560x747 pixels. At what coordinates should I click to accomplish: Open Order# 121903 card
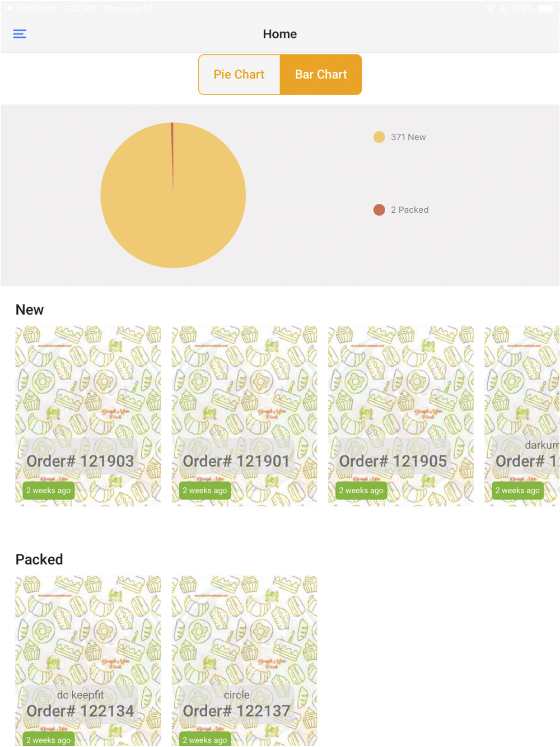point(88,417)
